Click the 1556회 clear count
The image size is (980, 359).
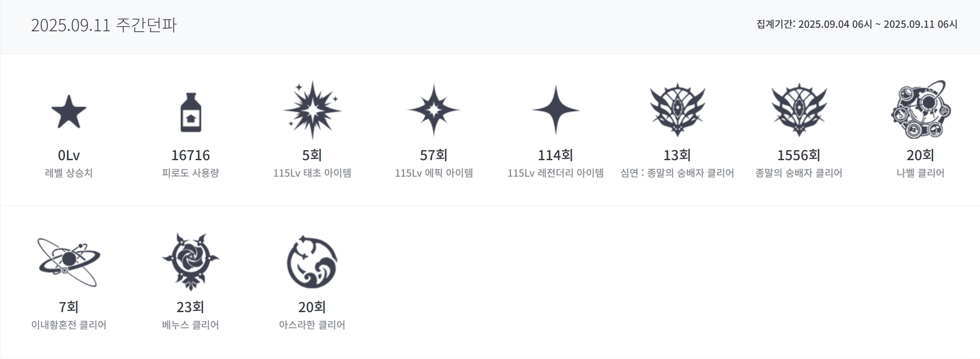pyautogui.click(x=799, y=155)
